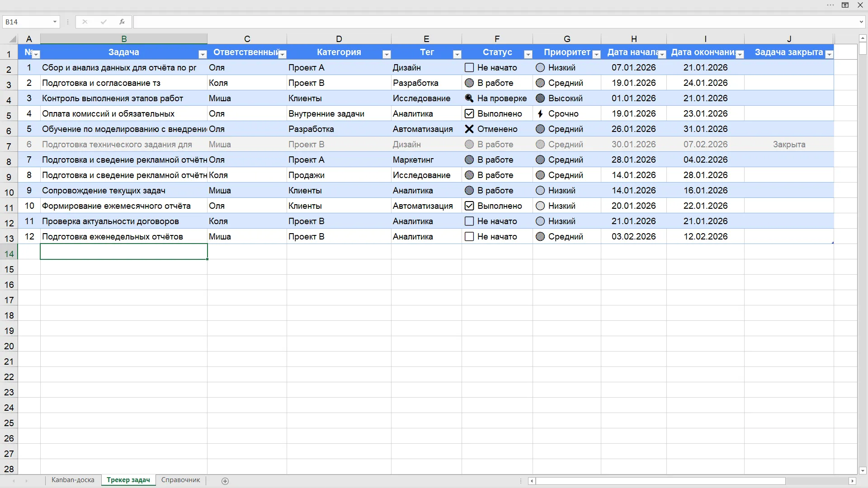Click priority icon in row 2 Низкий
868x488 pixels.
(x=540, y=68)
